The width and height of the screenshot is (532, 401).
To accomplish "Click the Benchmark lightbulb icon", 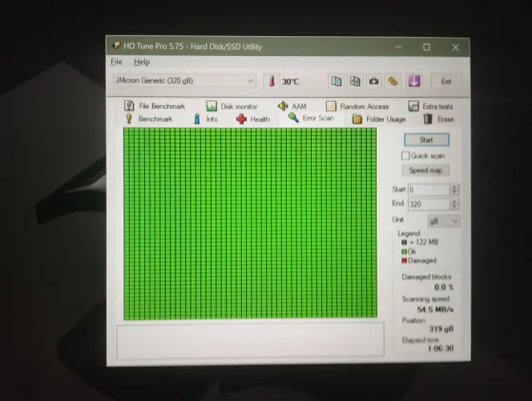I will pos(129,119).
